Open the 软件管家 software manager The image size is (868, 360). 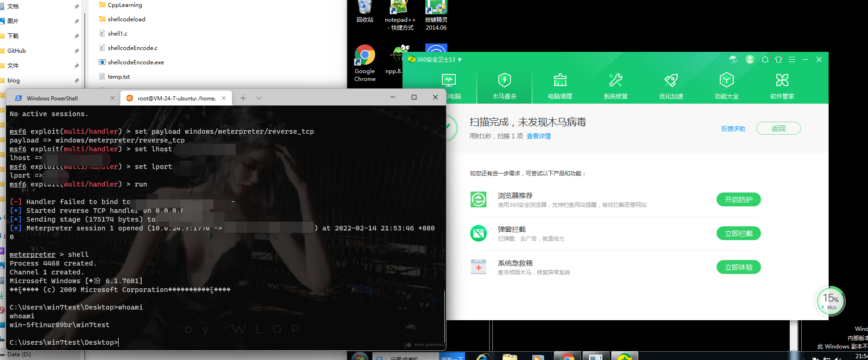(x=782, y=86)
